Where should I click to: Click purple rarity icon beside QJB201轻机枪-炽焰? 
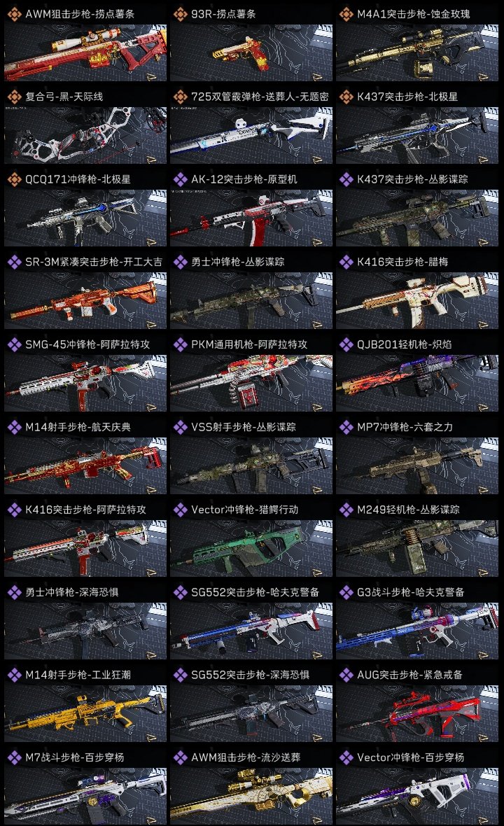tap(346, 344)
